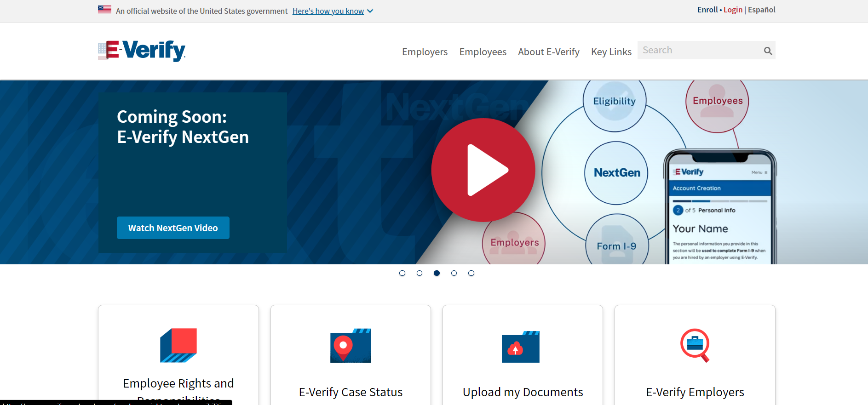Image resolution: width=868 pixels, height=405 pixels.
Task: Click the Employee Rights red cube icon
Action: click(178, 345)
